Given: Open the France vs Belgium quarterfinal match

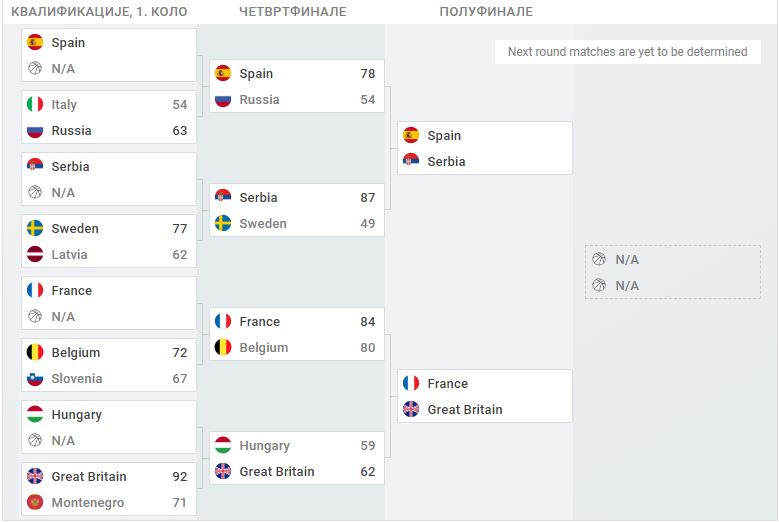Looking at the screenshot, I should (x=297, y=334).
